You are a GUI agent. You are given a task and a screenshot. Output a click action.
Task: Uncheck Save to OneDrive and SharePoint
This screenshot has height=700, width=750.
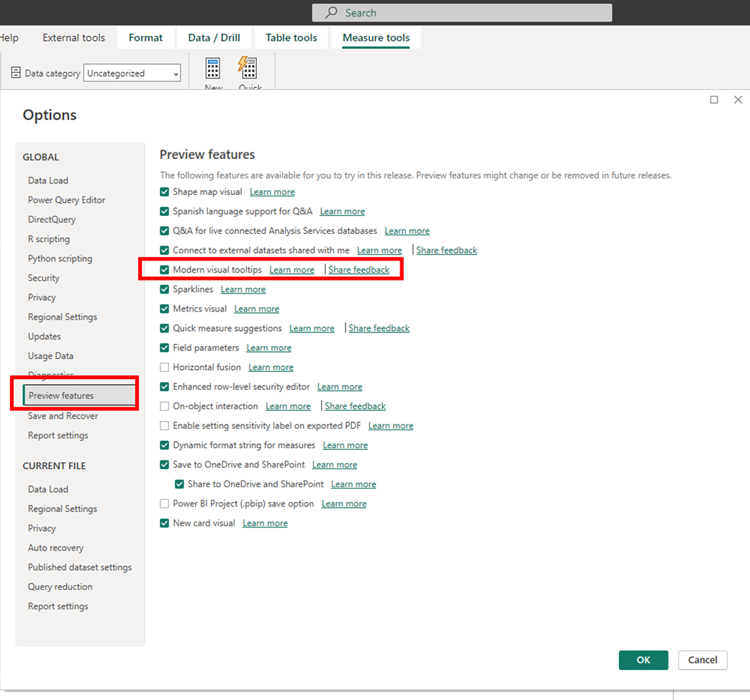click(x=165, y=465)
